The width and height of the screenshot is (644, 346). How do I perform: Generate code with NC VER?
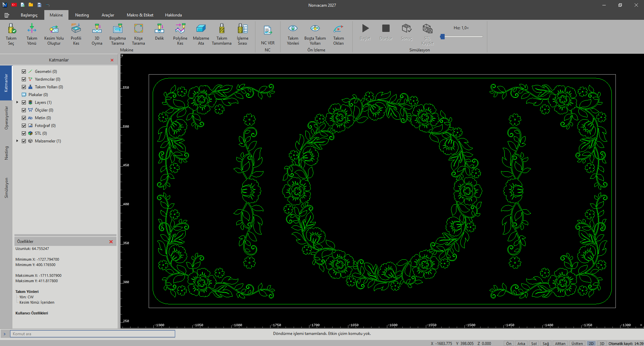[x=268, y=34]
